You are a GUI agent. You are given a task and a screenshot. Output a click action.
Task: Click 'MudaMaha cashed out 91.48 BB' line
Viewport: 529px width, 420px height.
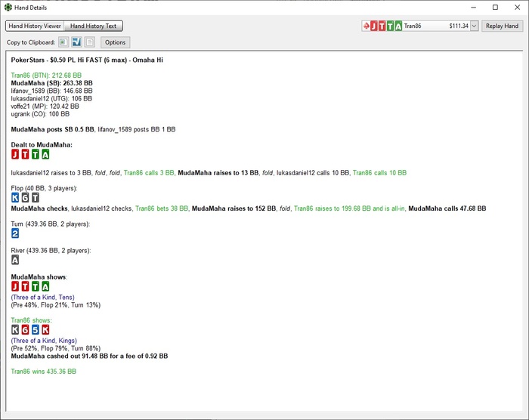click(89, 357)
